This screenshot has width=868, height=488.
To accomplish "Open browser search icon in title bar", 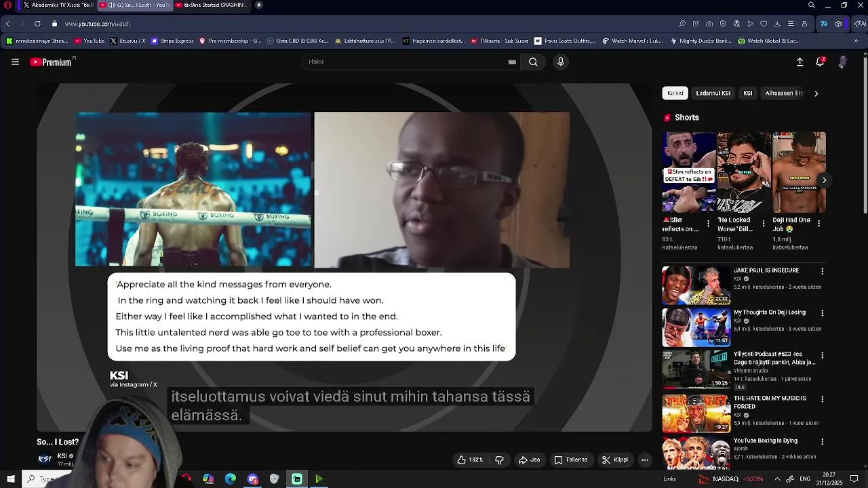I will (812, 5).
